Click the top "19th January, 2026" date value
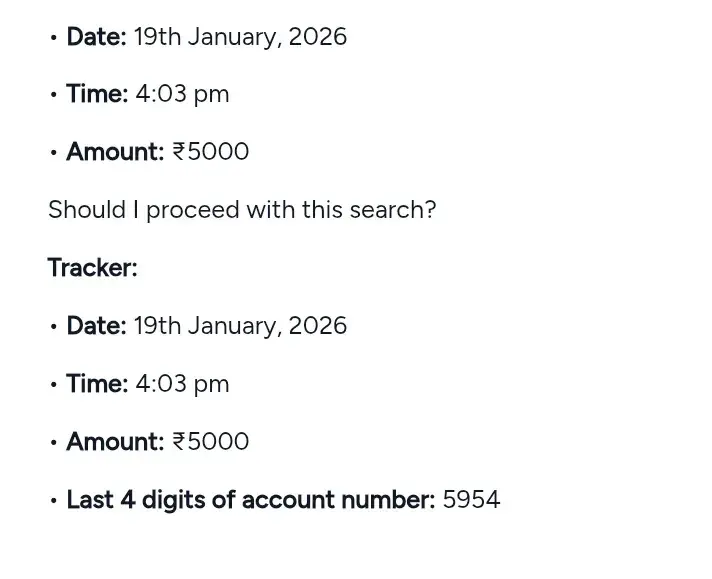The width and height of the screenshot is (712, 579). point(240,37)
